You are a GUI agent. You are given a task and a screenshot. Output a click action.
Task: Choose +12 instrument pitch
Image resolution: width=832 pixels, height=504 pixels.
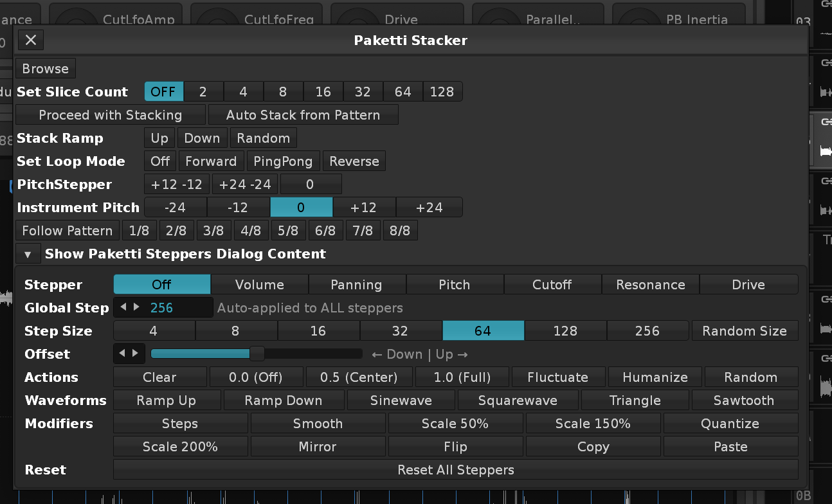(363, 208)
